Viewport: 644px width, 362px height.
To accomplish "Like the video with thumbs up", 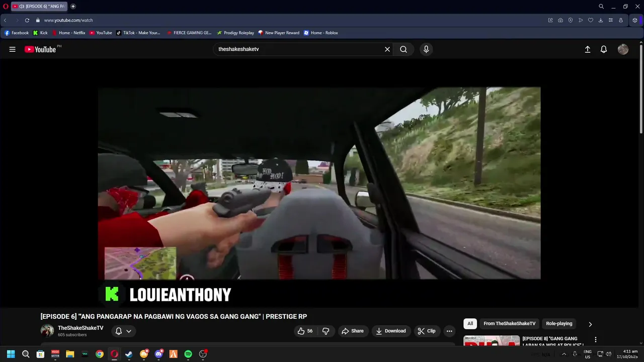I will point(305,331).
